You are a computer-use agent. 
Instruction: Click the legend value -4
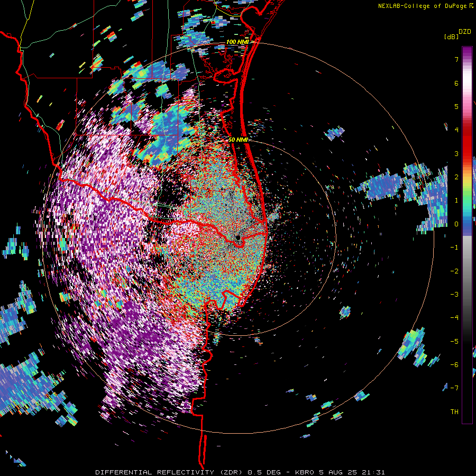pyautogui.click(x=454, y=318)
